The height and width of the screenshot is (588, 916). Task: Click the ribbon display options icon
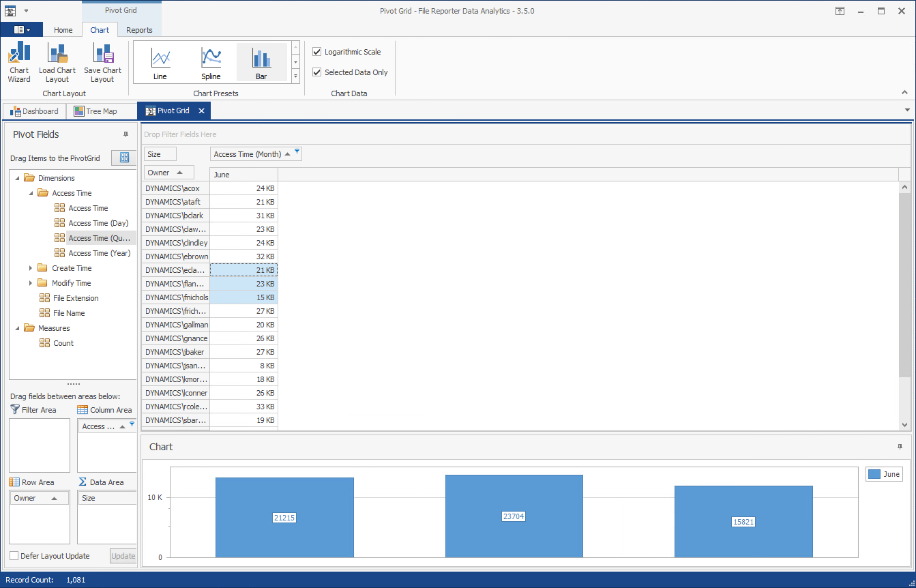[x=840, y=11]
